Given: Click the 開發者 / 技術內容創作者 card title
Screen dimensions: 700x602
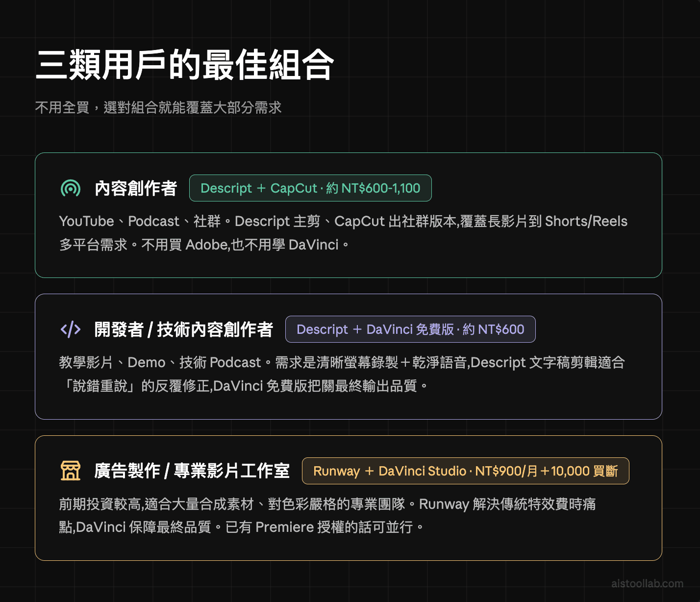Looking at the screenshot, I should pos(183,329).
